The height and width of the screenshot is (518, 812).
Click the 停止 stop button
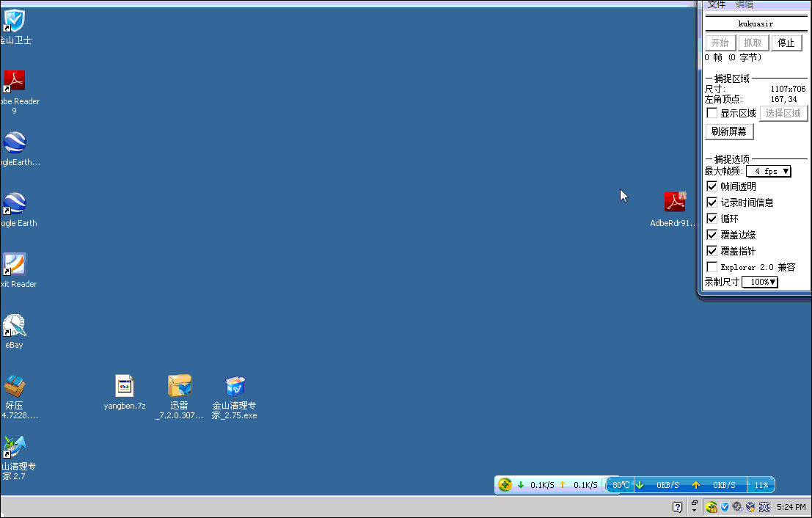(786, 43)
